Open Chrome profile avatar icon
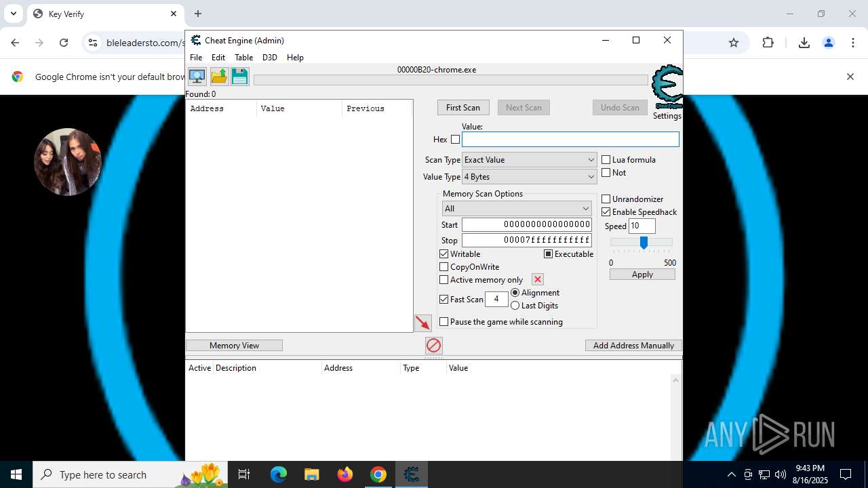 point(829,43)
